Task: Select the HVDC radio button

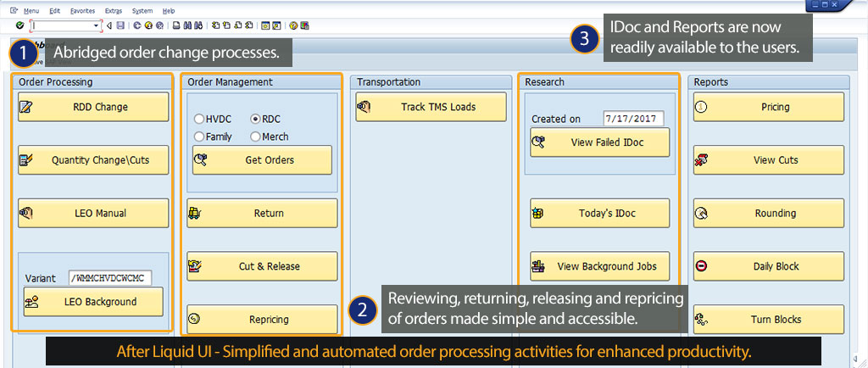Action: tap(200, 120)
